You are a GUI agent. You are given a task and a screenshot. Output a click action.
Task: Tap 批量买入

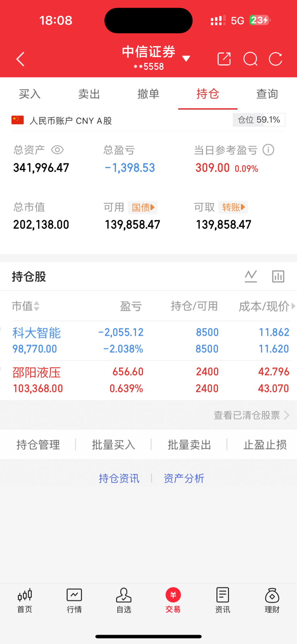click(113, 445)
